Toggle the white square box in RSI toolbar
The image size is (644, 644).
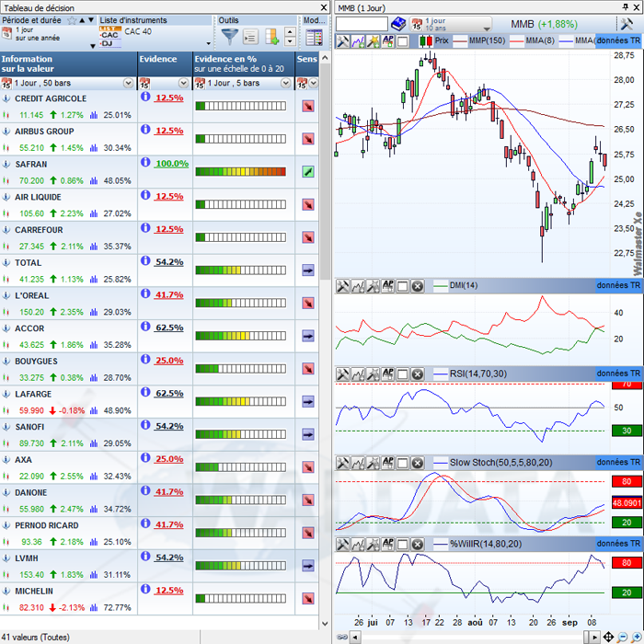pos(403,374)
